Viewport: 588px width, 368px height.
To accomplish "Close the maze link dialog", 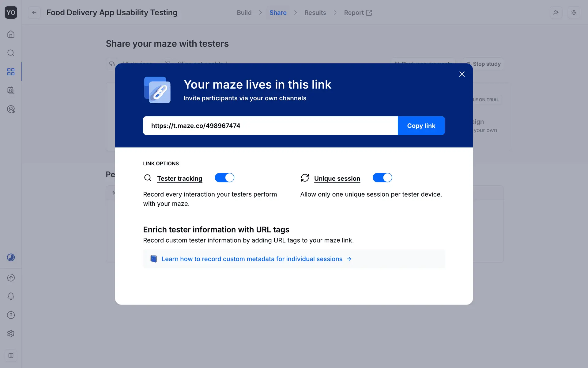I will (462, 74).
